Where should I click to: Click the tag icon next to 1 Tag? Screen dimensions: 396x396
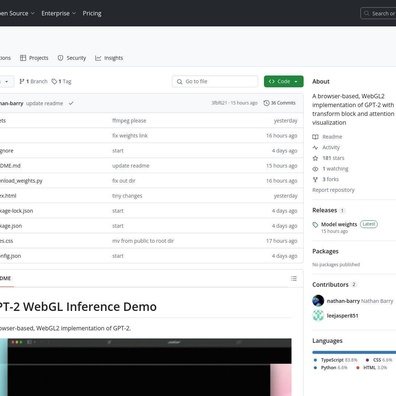pos(54,81)
